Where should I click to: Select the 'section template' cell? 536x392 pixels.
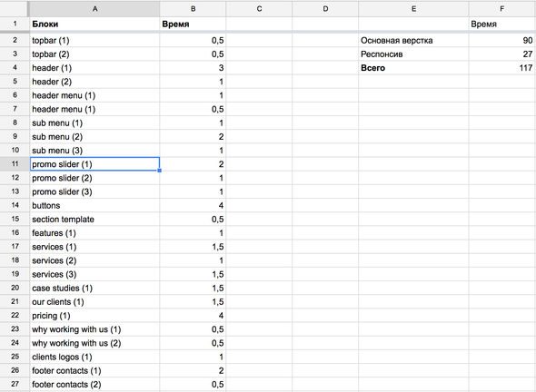point(94,220)
